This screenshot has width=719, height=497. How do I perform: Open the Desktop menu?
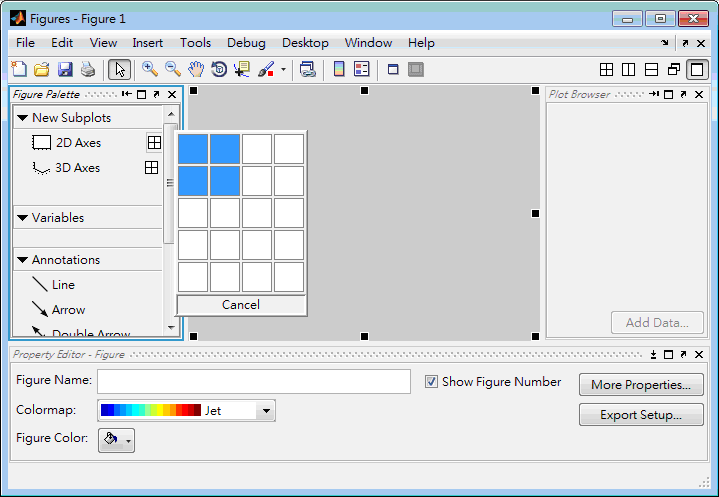pos(305,43)
